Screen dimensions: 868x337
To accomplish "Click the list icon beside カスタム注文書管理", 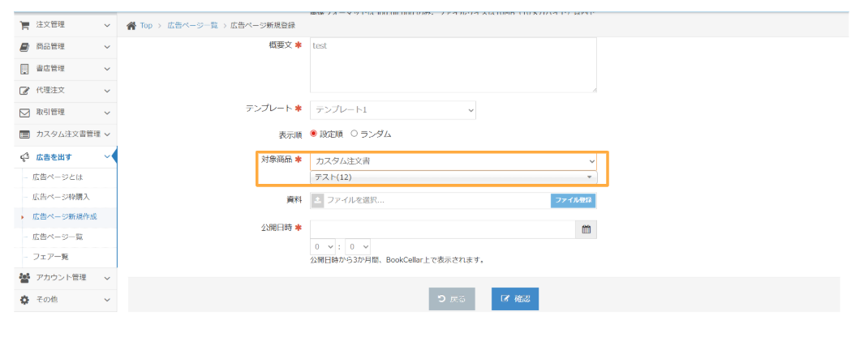I will tap(24, 134).
